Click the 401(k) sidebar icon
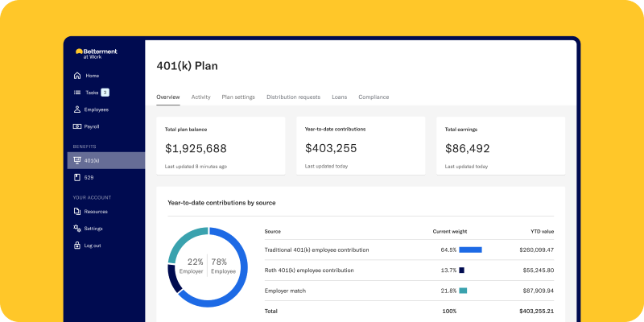644x322 pixels. [x=77, y=161]
